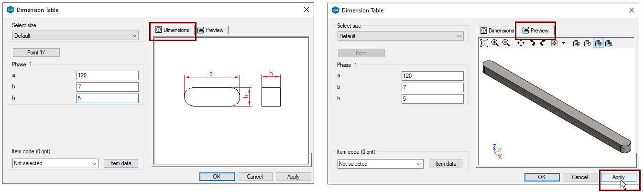644x192 pixels.
Task: Toggle the highlighted shaded display mode
Action: [598, 43]
